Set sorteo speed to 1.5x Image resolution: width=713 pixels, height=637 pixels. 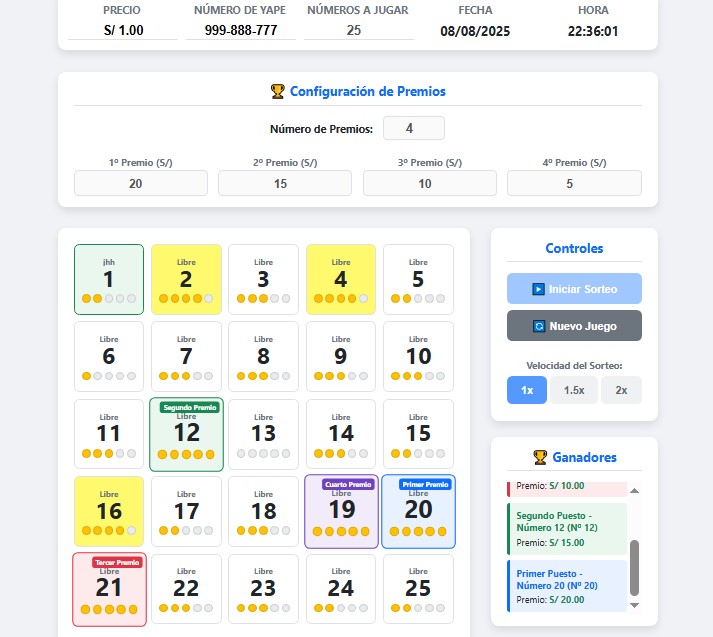point(574,390)
